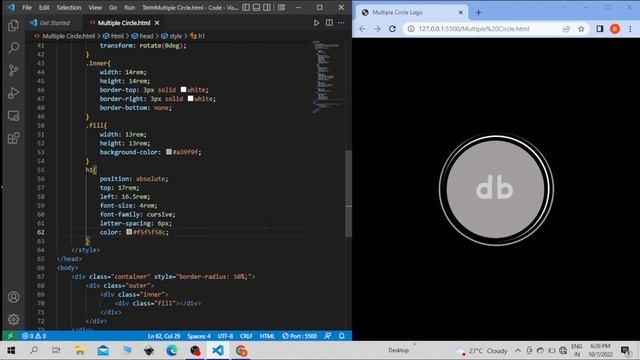The width and height of the screenshot is (640, 360).
Task: Open Remote Explorer in activity bar
Action: [13, 116]
